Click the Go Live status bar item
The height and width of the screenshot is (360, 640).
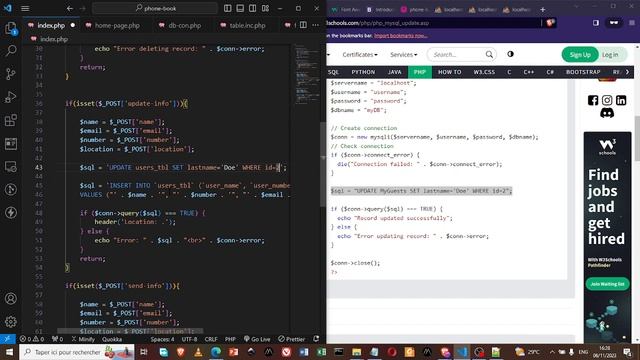pyautogui.click(x=257, y=339)
